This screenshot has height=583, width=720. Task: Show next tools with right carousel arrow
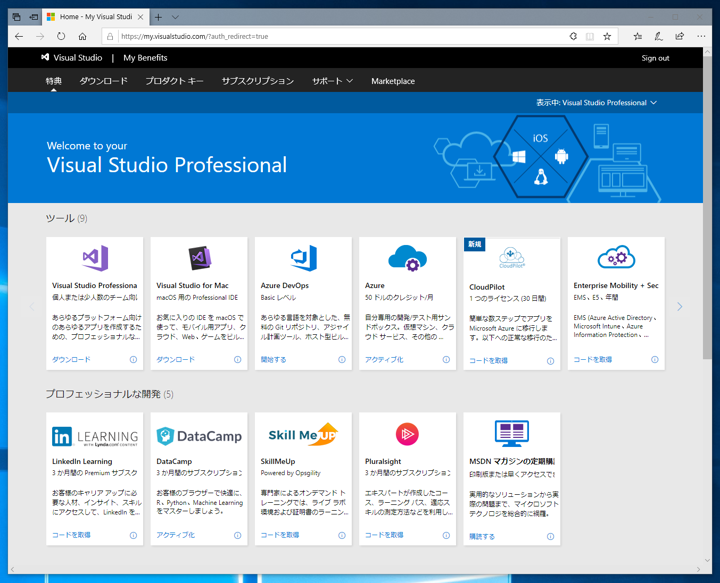[x=680, y=307]
